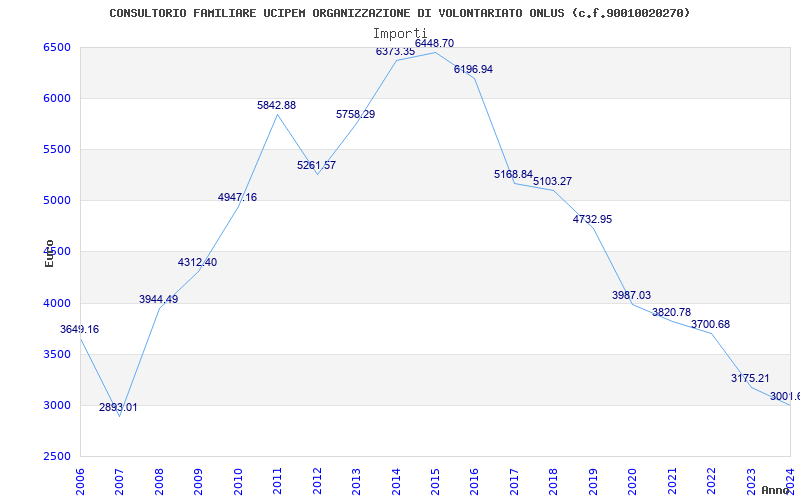Click the 2013 x-axis year label

(x=356, y=481)
